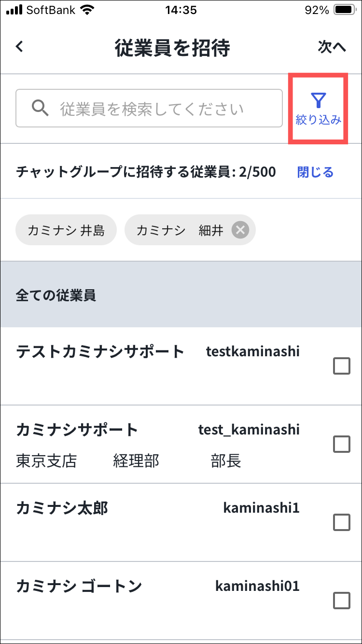Enable the カミナシ ゴートン checkbox
This screenshot has width=362, height=644.
[x=342, y=600]
